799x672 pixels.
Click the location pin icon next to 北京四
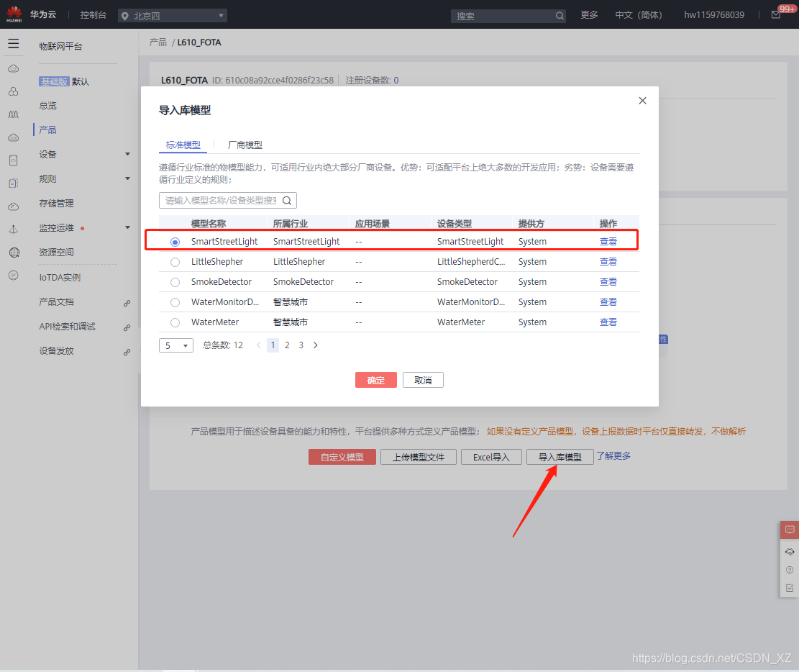pyautogui.click(x=125, y=17)
